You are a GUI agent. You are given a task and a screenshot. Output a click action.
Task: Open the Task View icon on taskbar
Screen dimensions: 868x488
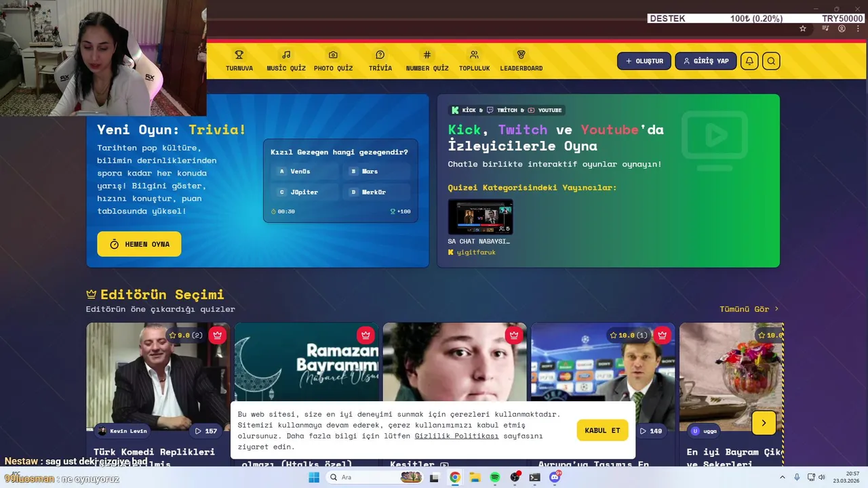point(434,477)
